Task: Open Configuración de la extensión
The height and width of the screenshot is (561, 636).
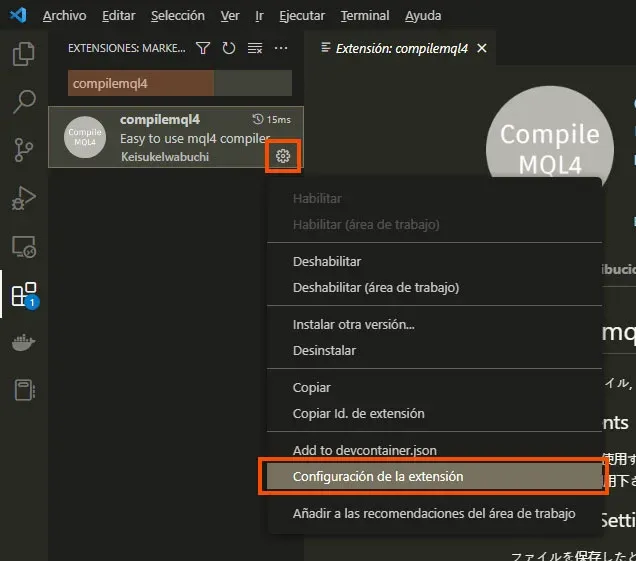Action: [434, 476]
